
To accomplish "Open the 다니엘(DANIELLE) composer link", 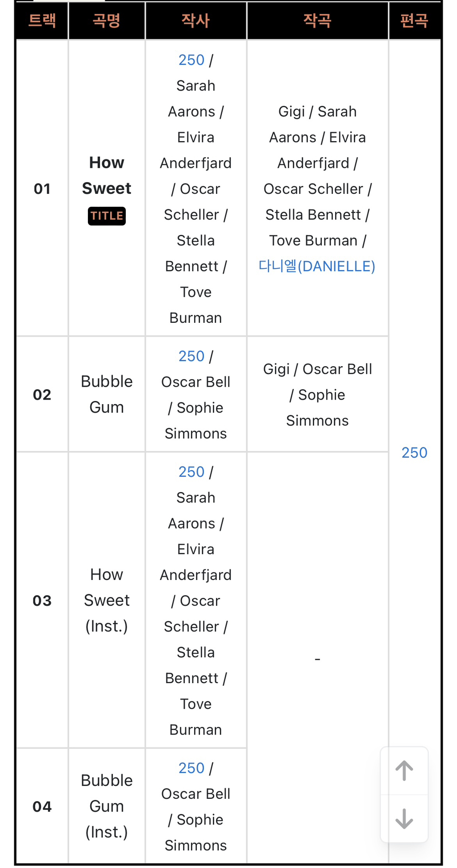I will pyautogui.click(x=317, y=267).
